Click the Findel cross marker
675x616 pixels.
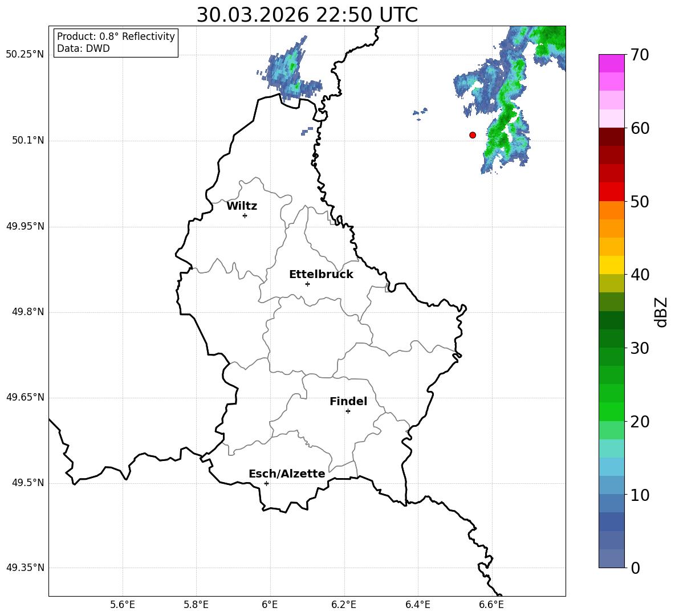click(x=348, y=411)
